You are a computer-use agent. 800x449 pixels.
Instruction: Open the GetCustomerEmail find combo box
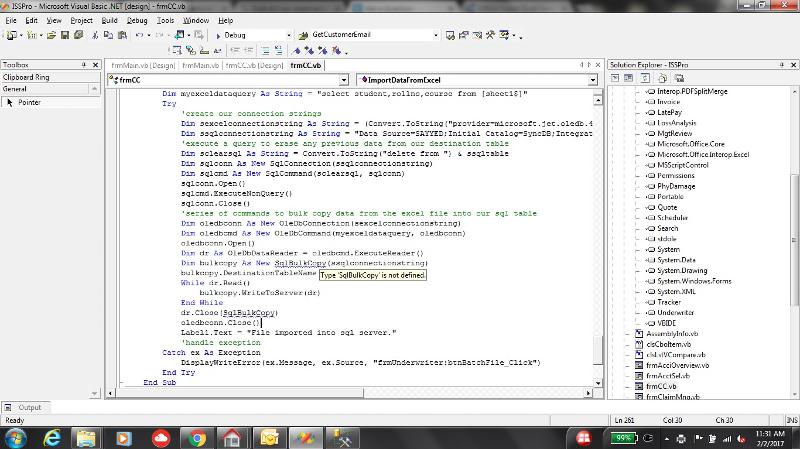[436, 35]
